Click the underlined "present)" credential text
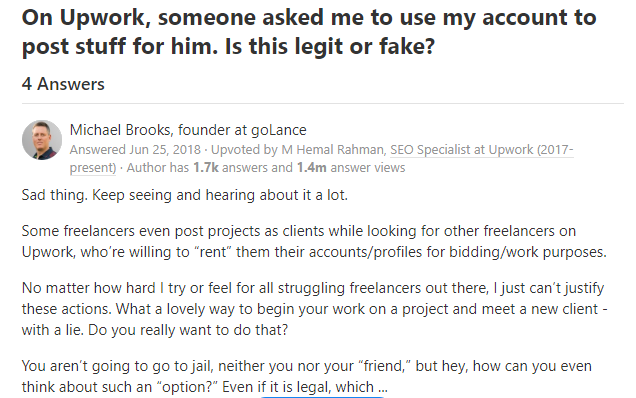The image size is (636, 398). (93, 168)
